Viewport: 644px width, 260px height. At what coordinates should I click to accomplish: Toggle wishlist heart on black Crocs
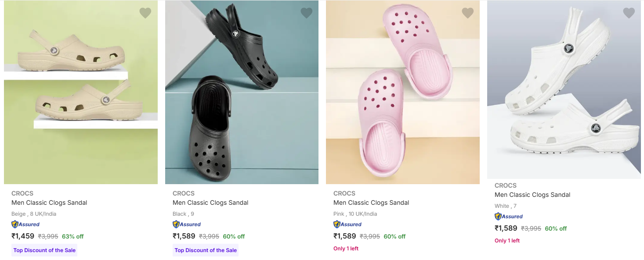pos(306,13)
